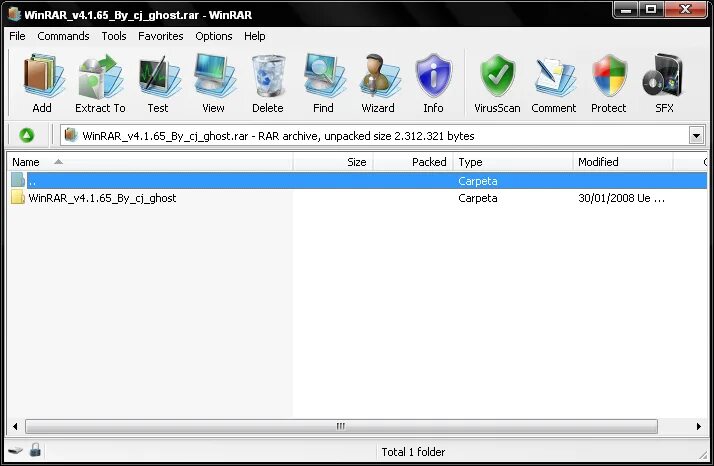The image size is (714, 466).
Task: Maximize the WinRAR window
Action: pos(651,9)
